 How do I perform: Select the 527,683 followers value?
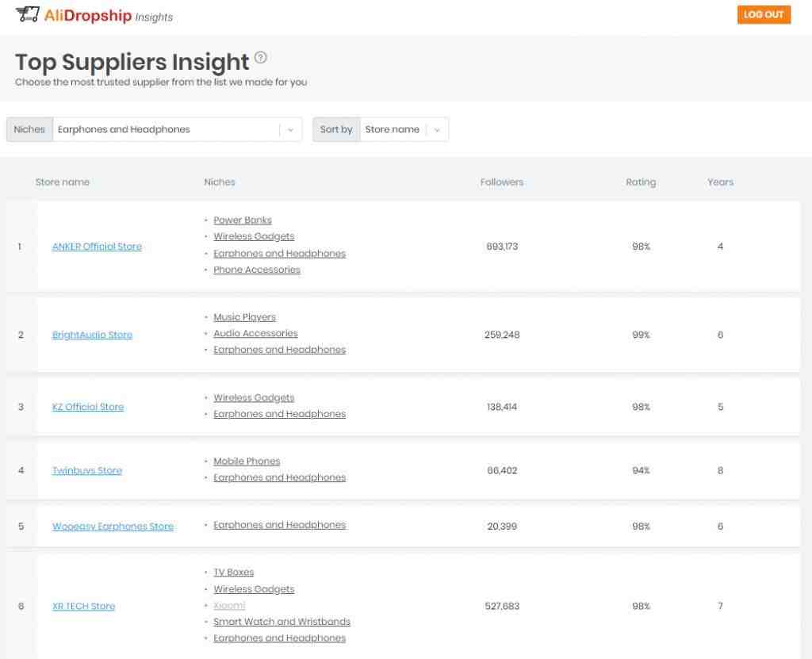point(502,606)
